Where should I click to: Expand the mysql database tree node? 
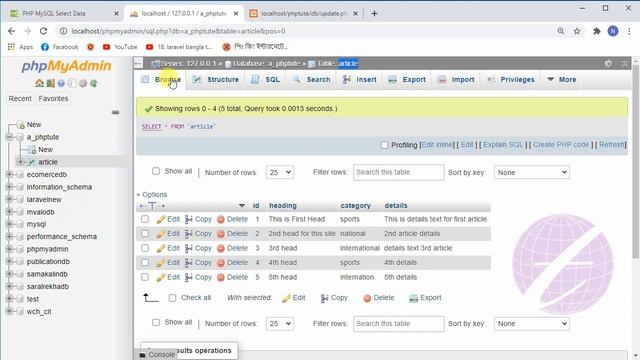point(9,224)
